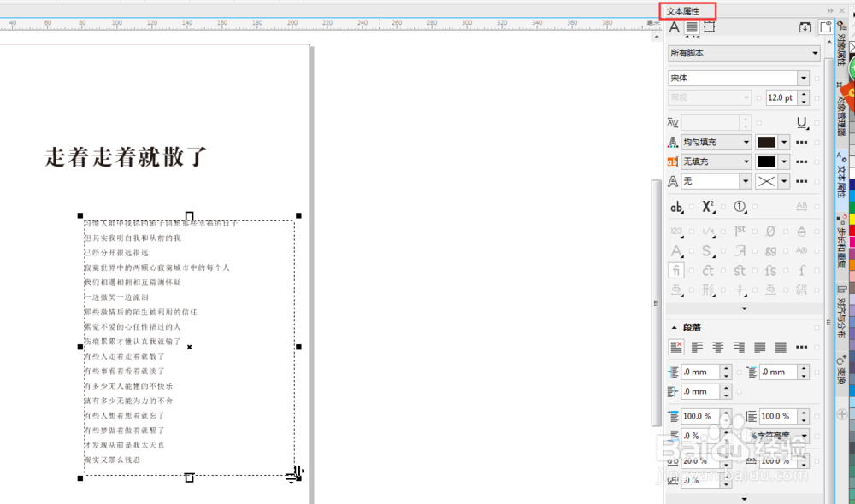Open the %字符高度 spacing unit dropdown
This screenshot has height=504, width=855.
tap(779, 436)
